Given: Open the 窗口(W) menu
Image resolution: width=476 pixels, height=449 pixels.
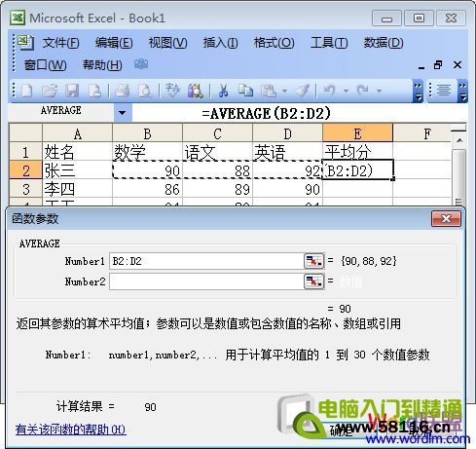Looking at the screenshot, I should pos(45,65).
